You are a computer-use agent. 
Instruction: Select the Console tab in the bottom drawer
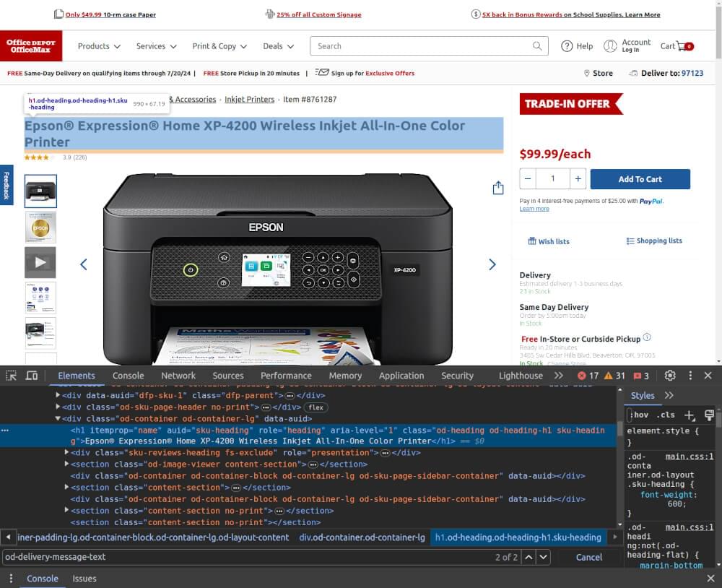coord(42,579)
